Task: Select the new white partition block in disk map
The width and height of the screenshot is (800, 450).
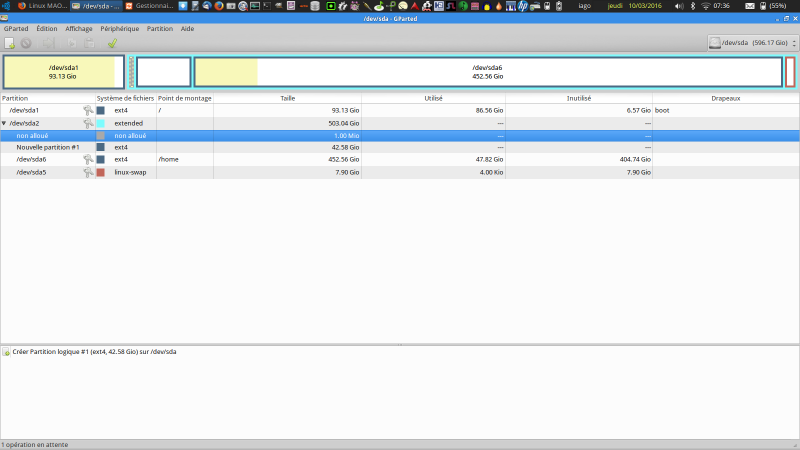Action: (164, 72)
